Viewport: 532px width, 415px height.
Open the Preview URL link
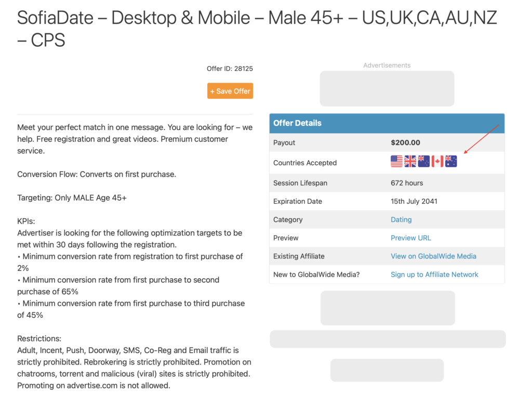point(411,238)
